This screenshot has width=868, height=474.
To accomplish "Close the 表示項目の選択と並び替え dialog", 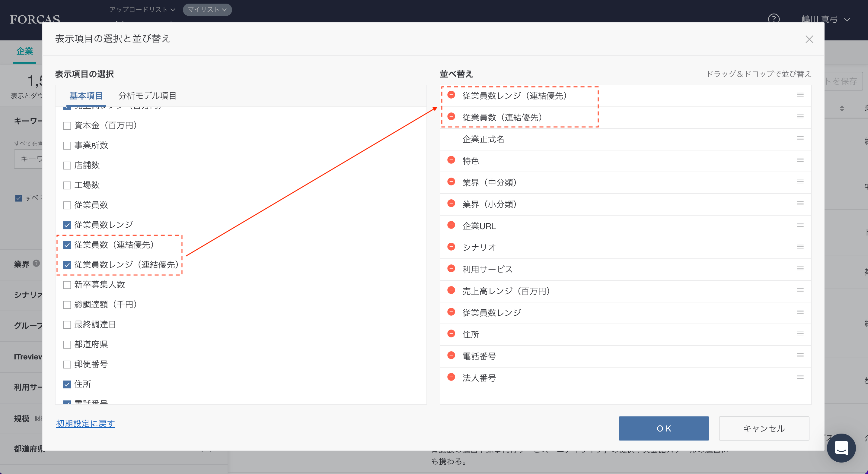I will click(809, 39).
